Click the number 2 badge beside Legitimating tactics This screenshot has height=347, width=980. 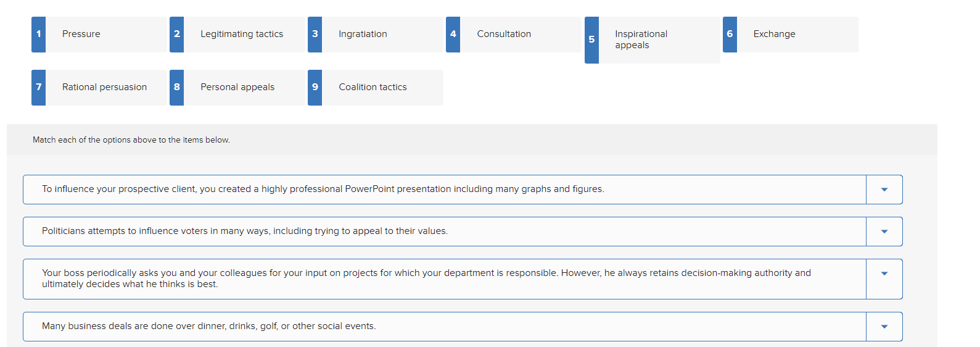coord(176,34)
